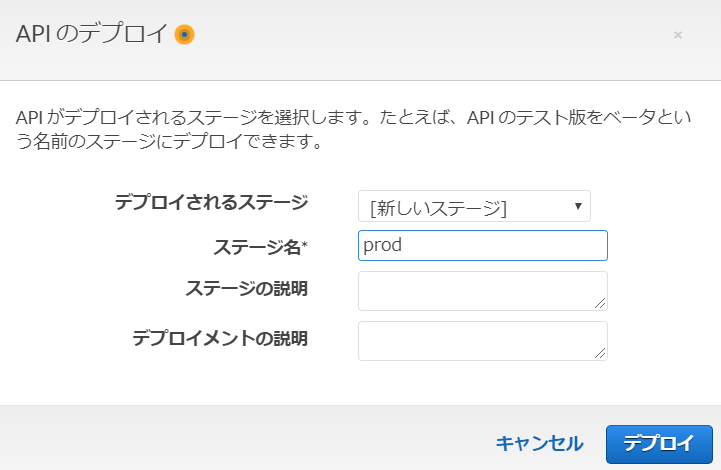
Task: Click the blue デプロイ button
Action: (x=658, y=443)
